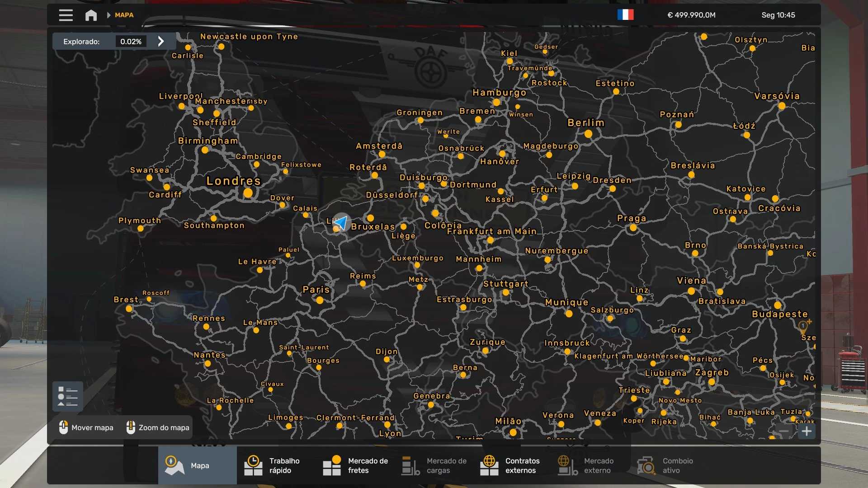The image size is (868, 488).
Task: Click the French flag icon
Action: (x=625, y=15)
